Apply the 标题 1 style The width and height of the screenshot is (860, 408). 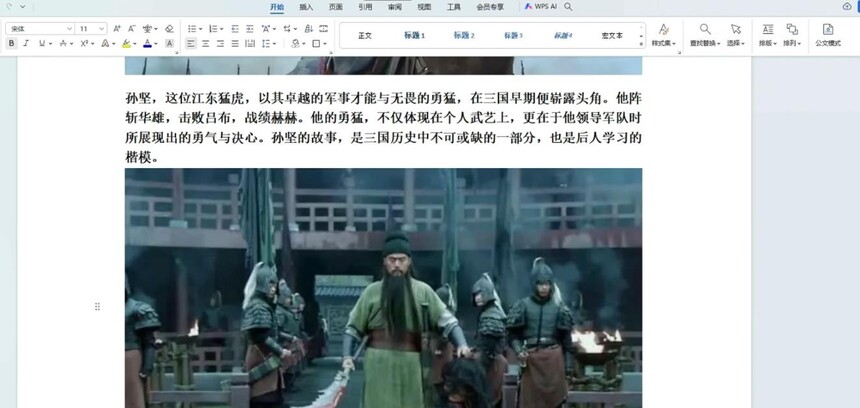415,35
